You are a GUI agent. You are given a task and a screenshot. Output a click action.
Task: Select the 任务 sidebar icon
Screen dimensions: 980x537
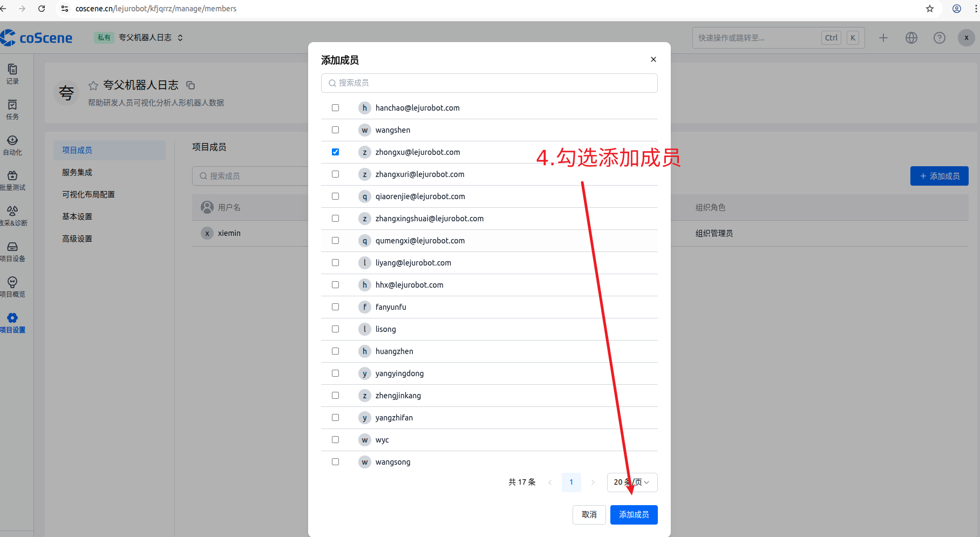(12, 109)
